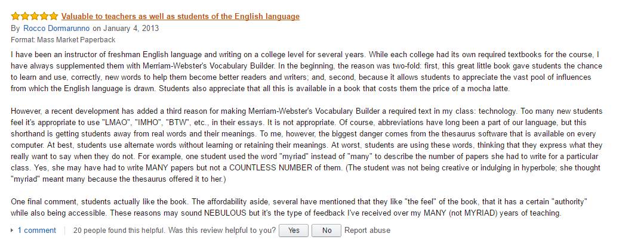Click paragraph starting 'However, a recent development'
Image resolution: width=644 pixels, height=249 pixels.
tap(306, 145)
